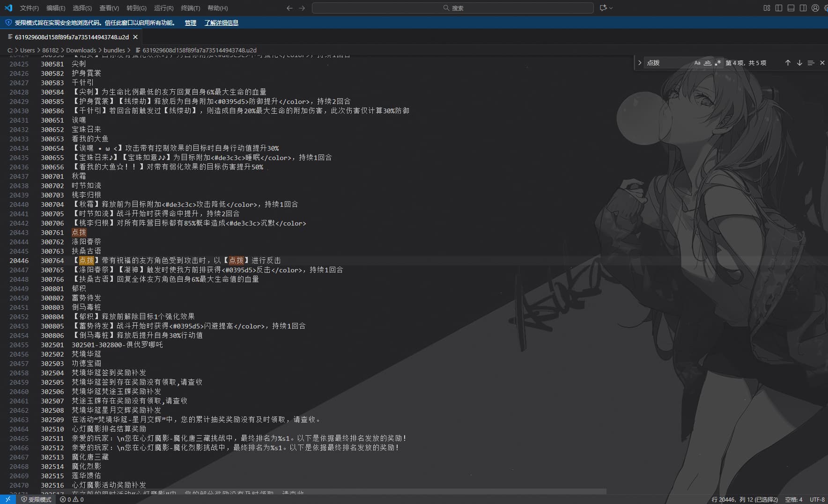
Task: Open the 了解详细信息 link
Action: point(221,22)
